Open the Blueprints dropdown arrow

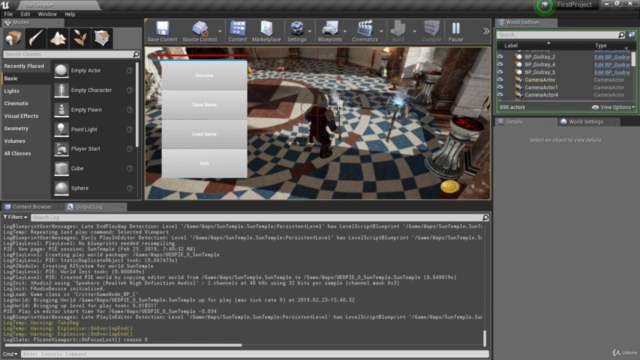[345, 31]
